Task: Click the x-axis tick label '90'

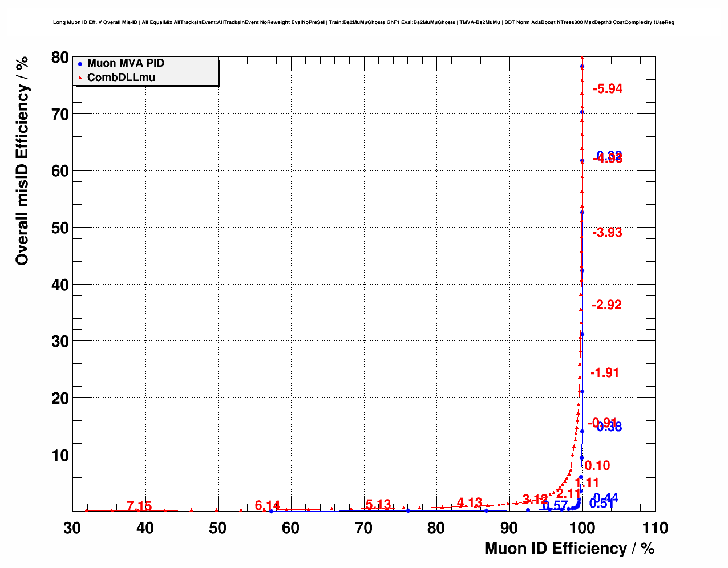Action: point(509,528)
